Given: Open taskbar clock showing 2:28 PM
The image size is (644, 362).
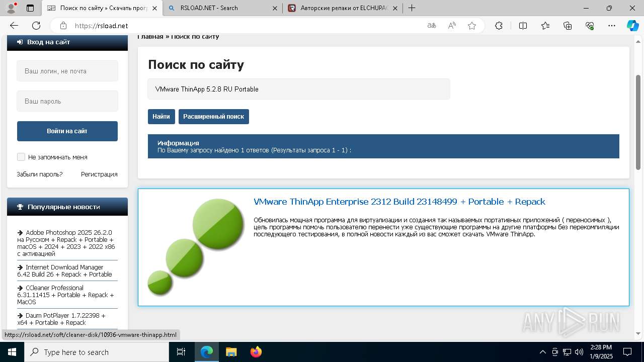Looking at the screenshot, I should (x=601, y=352).
